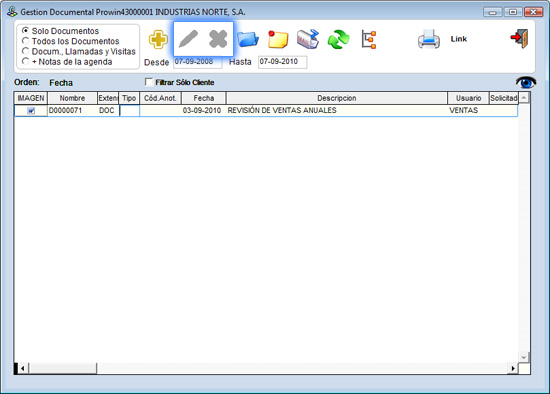Click the Fecha order label
This screenshot has width=550, height=394.
pyautogui.click(x=61, y=83)
